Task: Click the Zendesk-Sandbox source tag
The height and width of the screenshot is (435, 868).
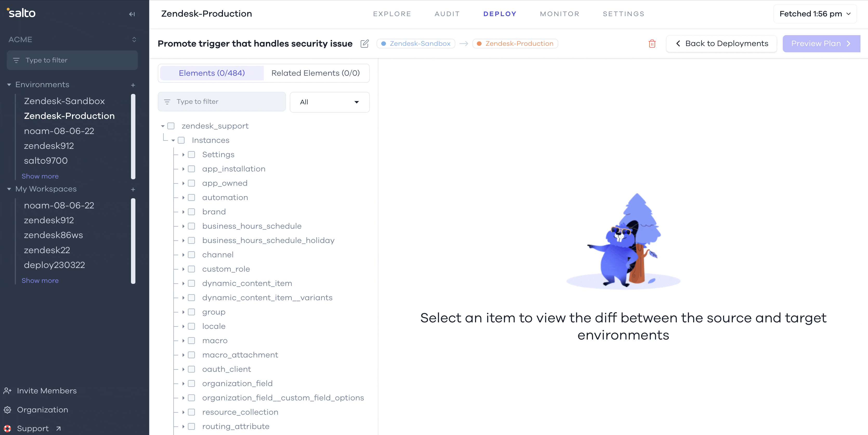Action: [x=416, y=43]
